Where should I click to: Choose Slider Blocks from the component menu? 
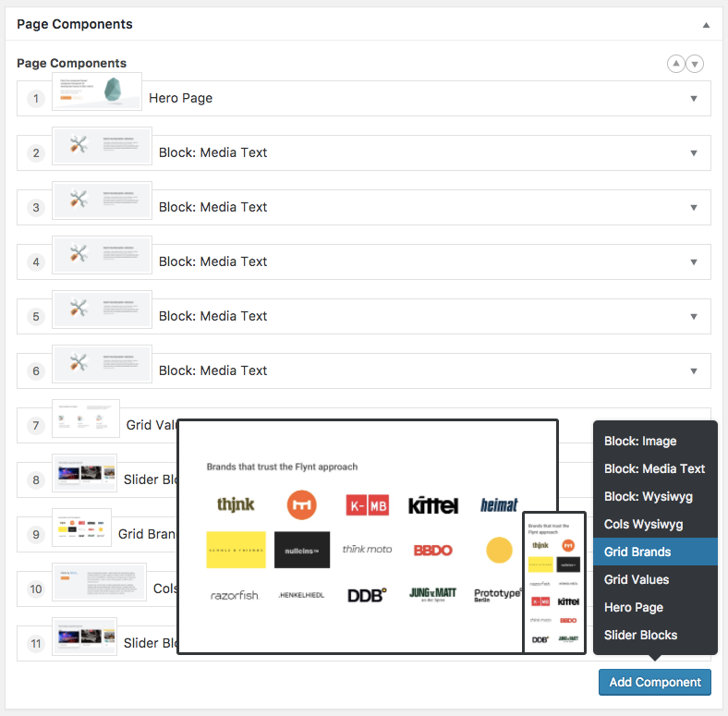pyautogui.click(x=655, y=636)
